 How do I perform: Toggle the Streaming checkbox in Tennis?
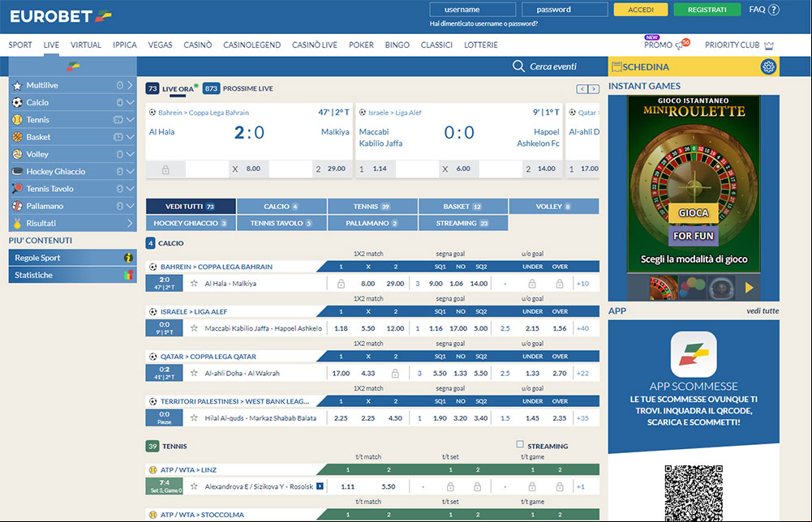pos(520,444)
